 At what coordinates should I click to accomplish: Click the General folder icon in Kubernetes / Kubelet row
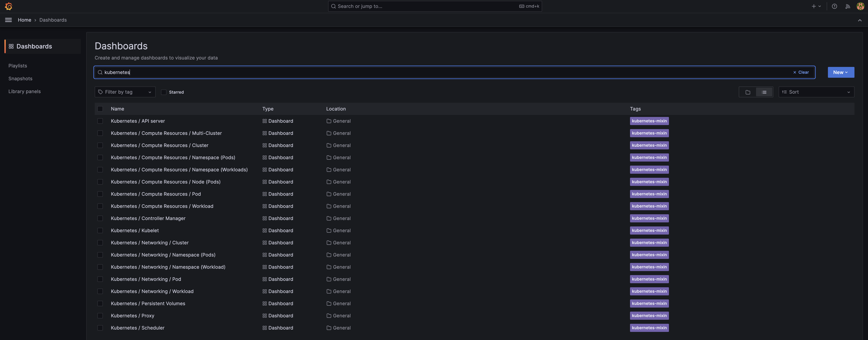[x=329, y=231]
